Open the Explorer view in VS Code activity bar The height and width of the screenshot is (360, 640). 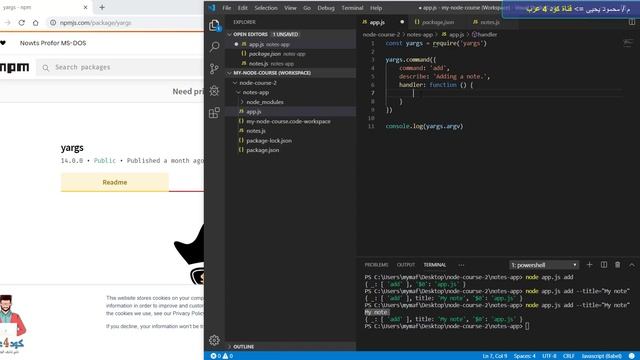215,26
